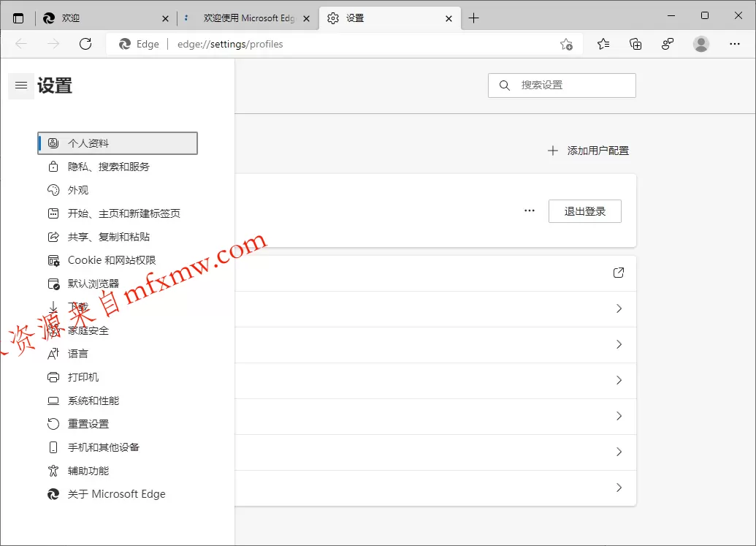The image size is (756, 546).
Task: Click the profile avatar icon in toolbar
Action: pos(701,44)
